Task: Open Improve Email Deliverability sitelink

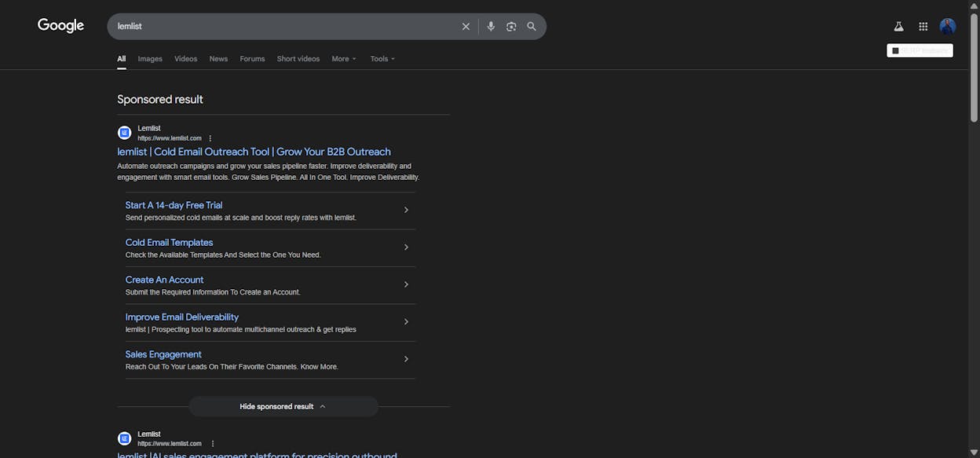Action: coord(181,317)
